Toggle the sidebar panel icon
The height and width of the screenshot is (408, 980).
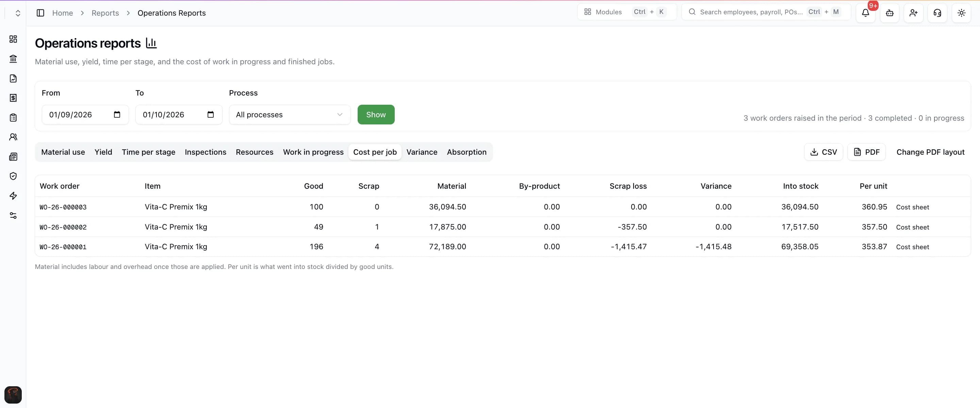40,13
